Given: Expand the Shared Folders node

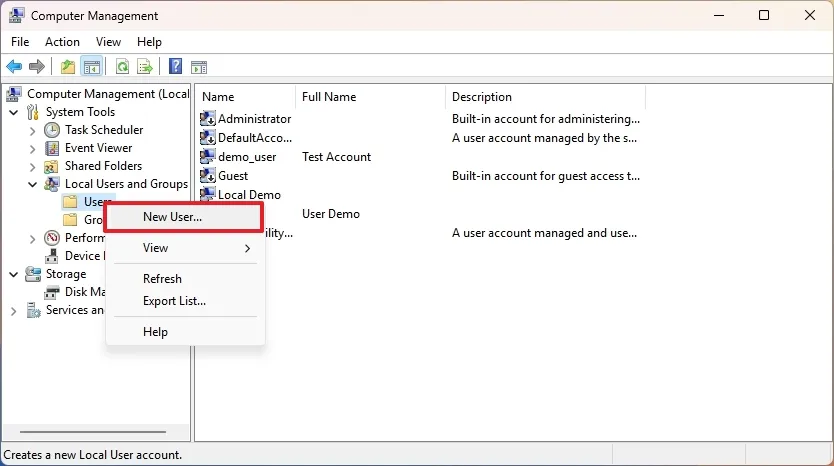Looking at the screenshot, I should pos(33,166).
